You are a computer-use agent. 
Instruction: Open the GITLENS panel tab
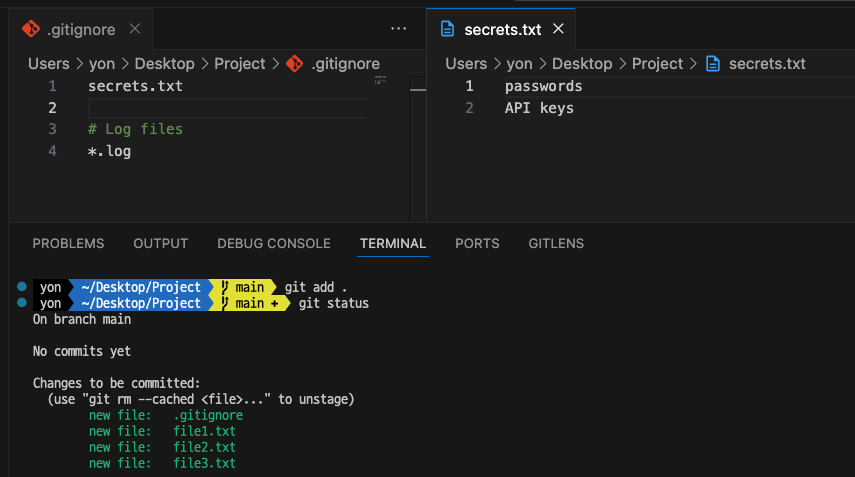point(556,243)
